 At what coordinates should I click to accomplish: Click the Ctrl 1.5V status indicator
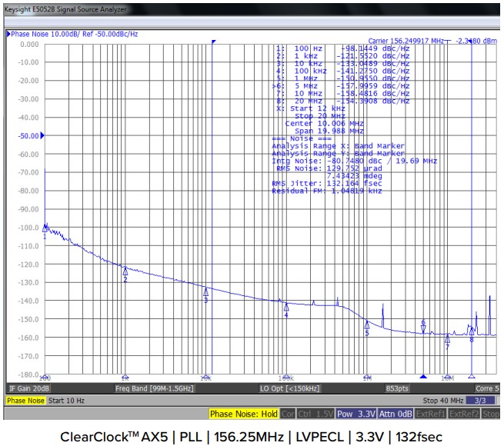pos(315,414)
